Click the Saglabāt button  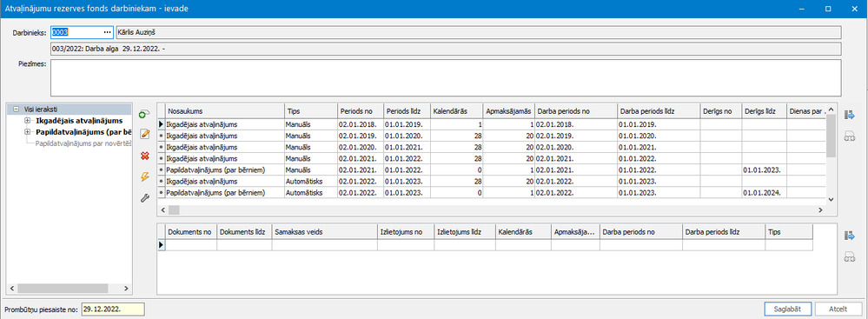788,309
